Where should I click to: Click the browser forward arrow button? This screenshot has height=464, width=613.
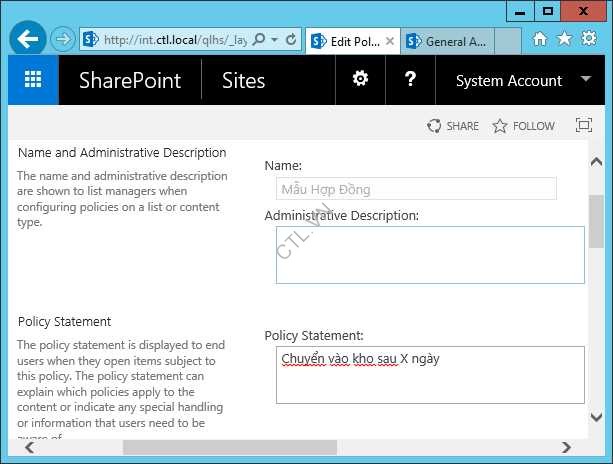click(63, 40)
